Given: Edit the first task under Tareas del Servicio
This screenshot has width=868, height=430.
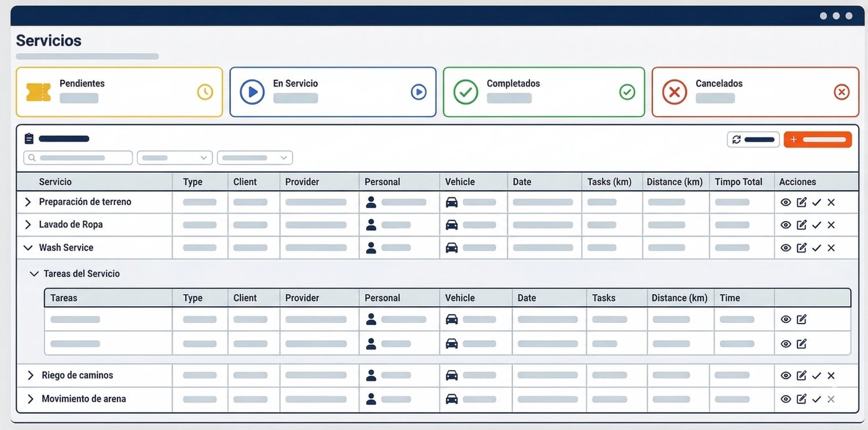Looking at the screenshot, I should point(801,319).
